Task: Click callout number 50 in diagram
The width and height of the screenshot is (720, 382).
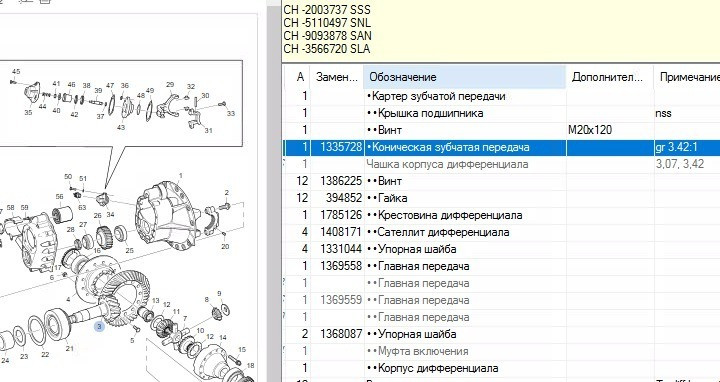Action: [68, 177]
